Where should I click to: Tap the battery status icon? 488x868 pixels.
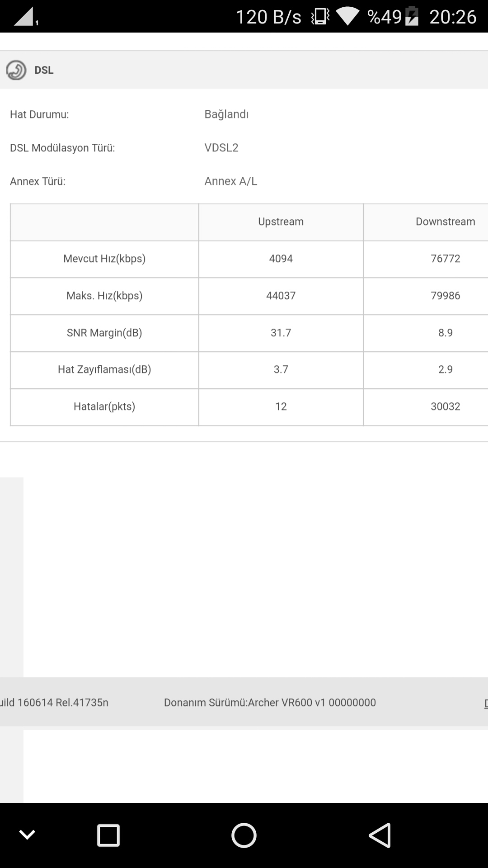412,17
